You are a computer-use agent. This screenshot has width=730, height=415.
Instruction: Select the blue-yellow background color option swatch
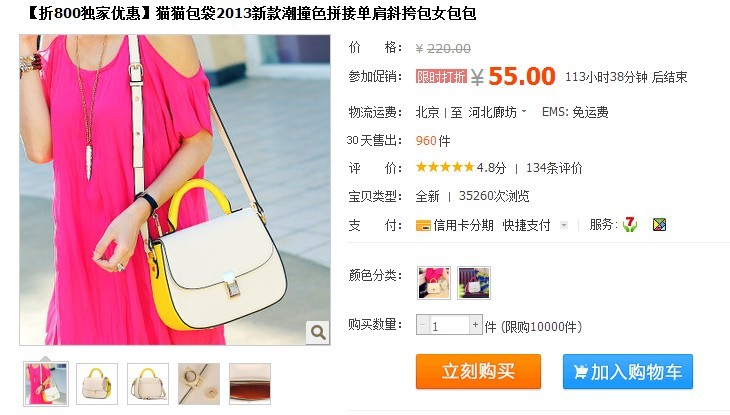474,283
